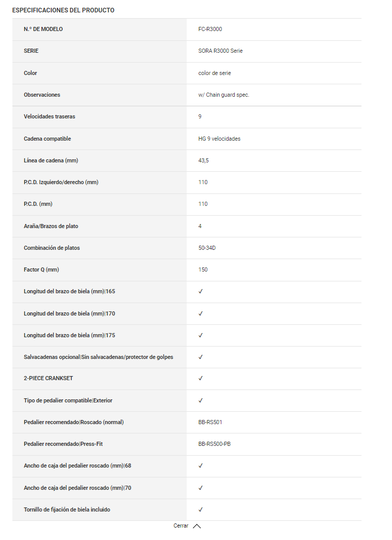The height and width of the screenshot is (540, 392).
Task: Click the checkmark for Exterior pedalier type
Action: tap(201, 400)
